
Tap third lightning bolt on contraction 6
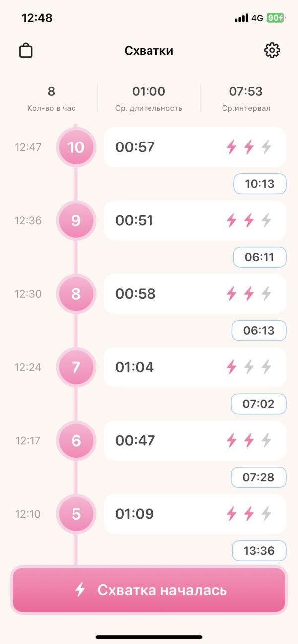pos(267,440)
